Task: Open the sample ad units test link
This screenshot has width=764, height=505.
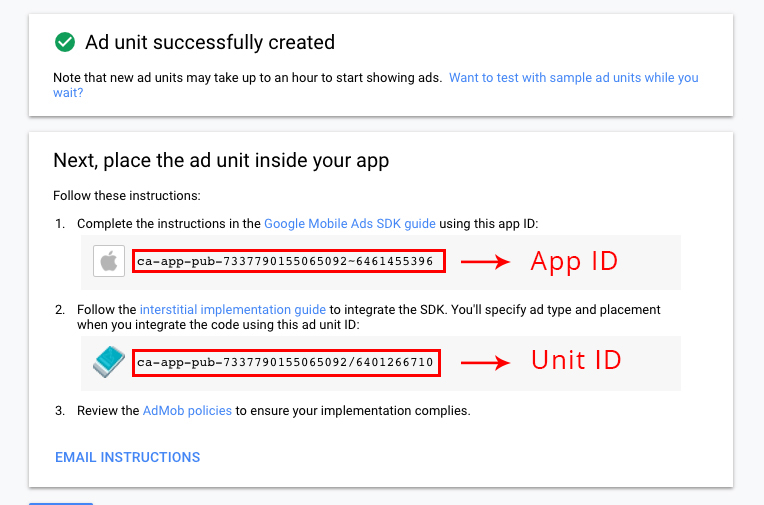Action: [376, 85]
